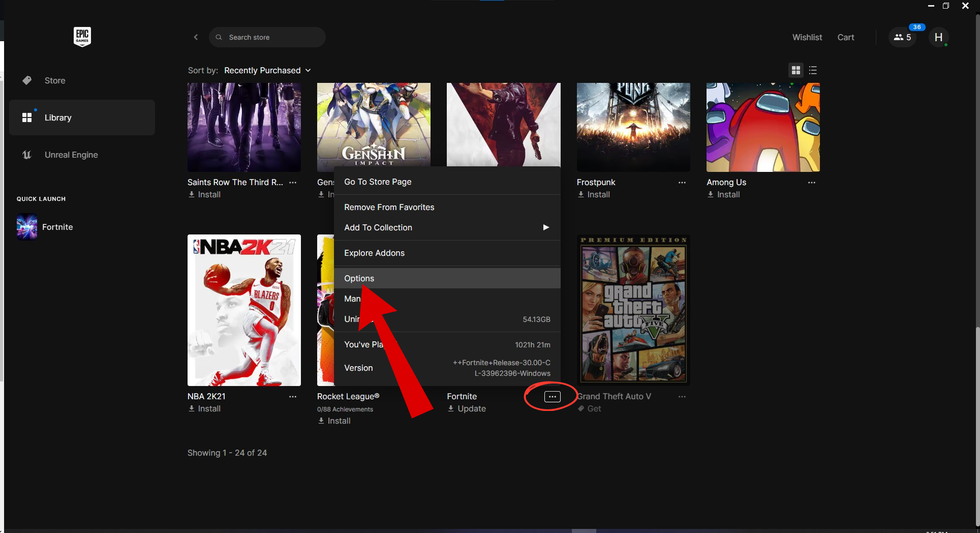Open Frostpunk three-dot options menu
The width and height of the screenshot is (980, 533).
click(x=682, y=182)
